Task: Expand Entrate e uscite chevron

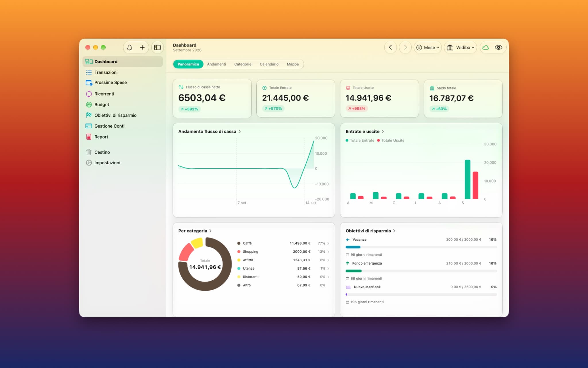Action: (x=383, y=131)
